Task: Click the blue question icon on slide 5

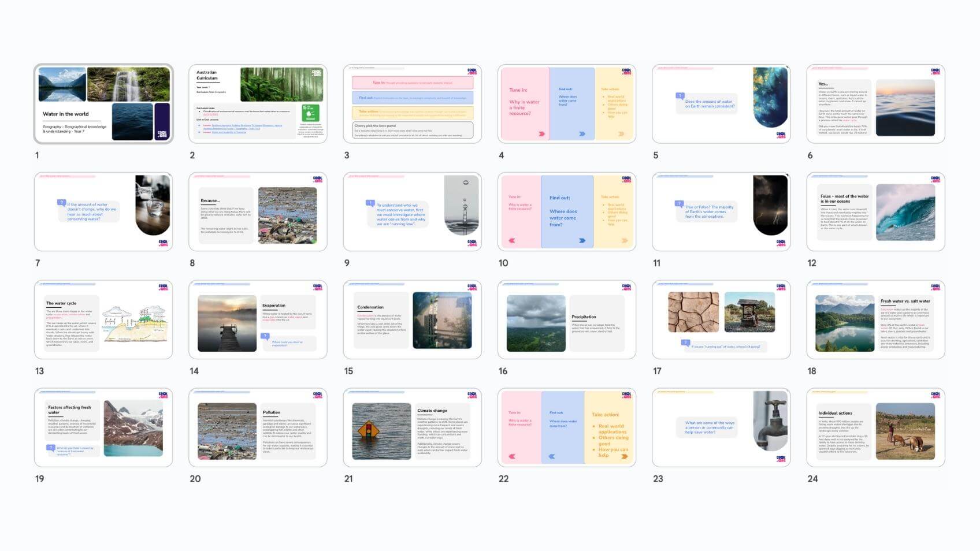Action: (680, 96)
